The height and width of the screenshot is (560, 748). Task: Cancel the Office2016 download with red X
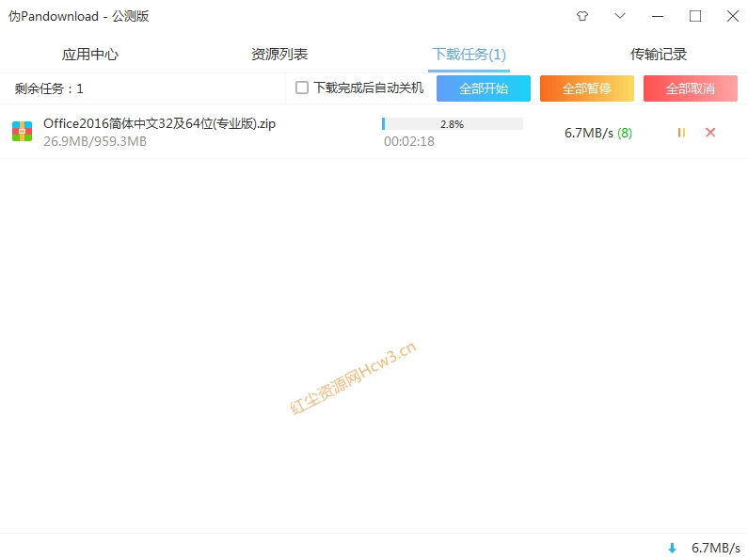click(710, 133)
